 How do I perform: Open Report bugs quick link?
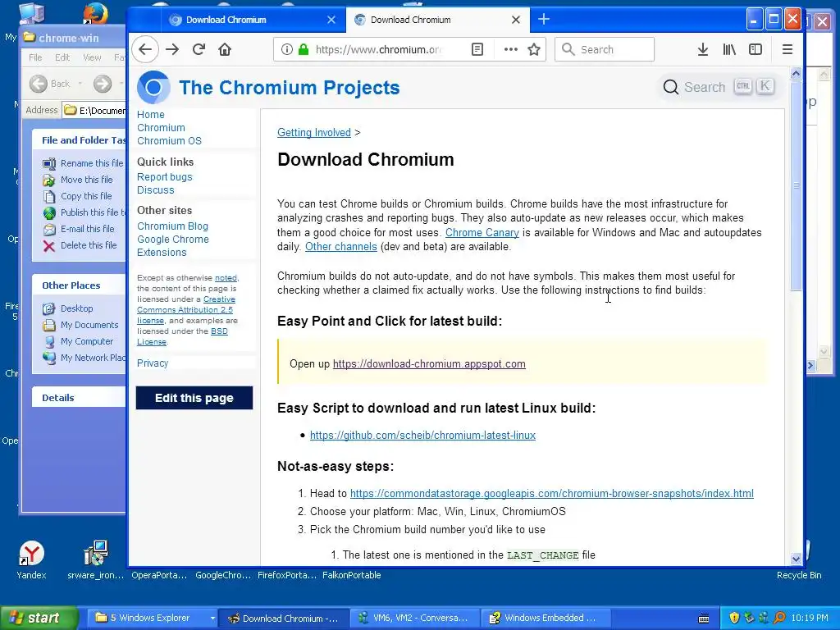164,177
